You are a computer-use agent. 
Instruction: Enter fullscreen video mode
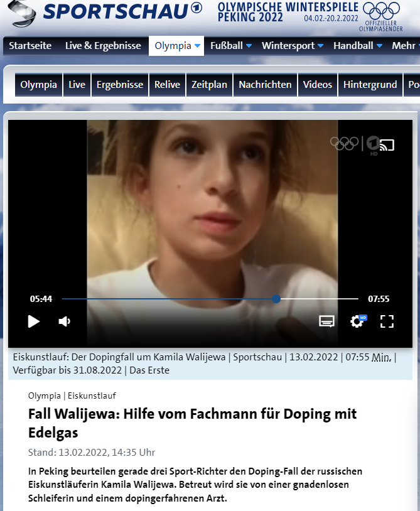[x=387, y=321]
